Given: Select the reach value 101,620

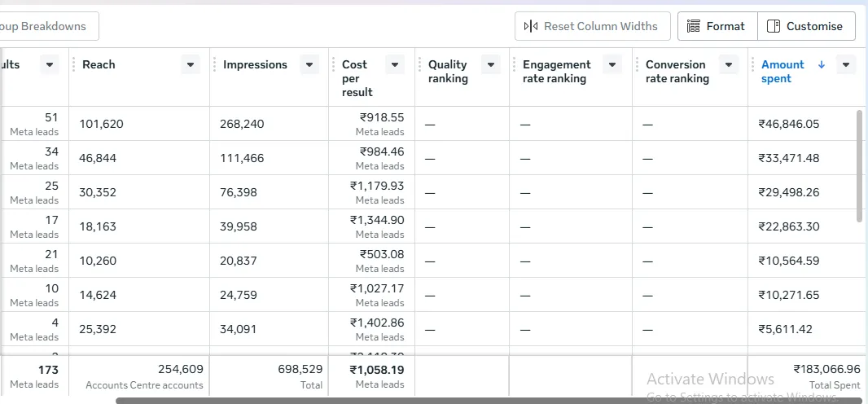Looking at the screenshot, I should point(101,124).
